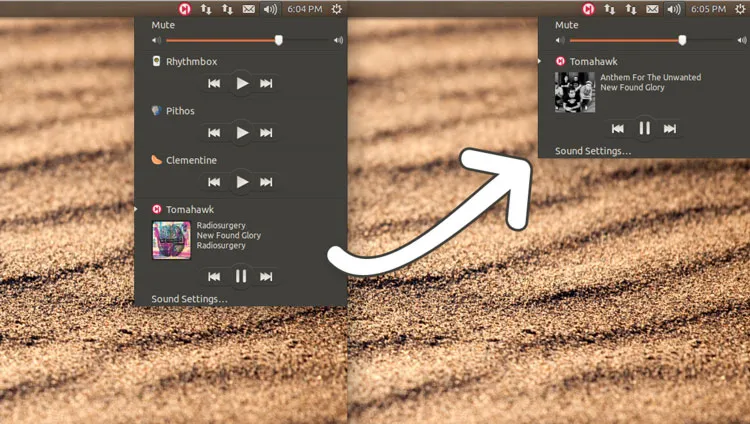The image size is (750, 424).
Task: Click Anthem For The Unwanted album art
Action: [575, 92]
